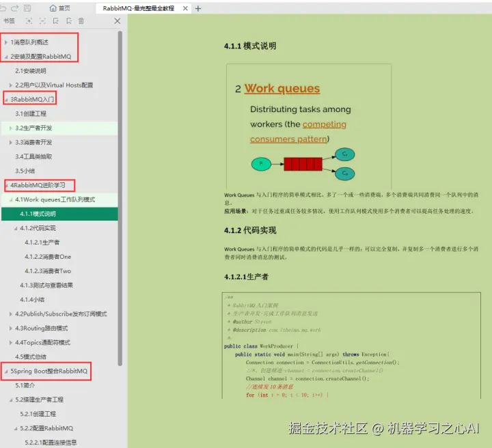Collapse the 3RabbitMQ入门 section
The height and width of the screenshot is (448, 492).
6,100
